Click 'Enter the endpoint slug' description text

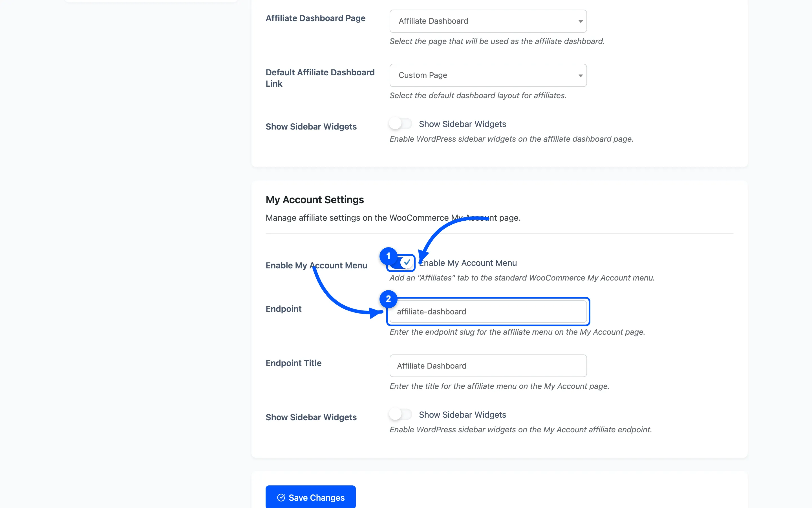point(517,332)
